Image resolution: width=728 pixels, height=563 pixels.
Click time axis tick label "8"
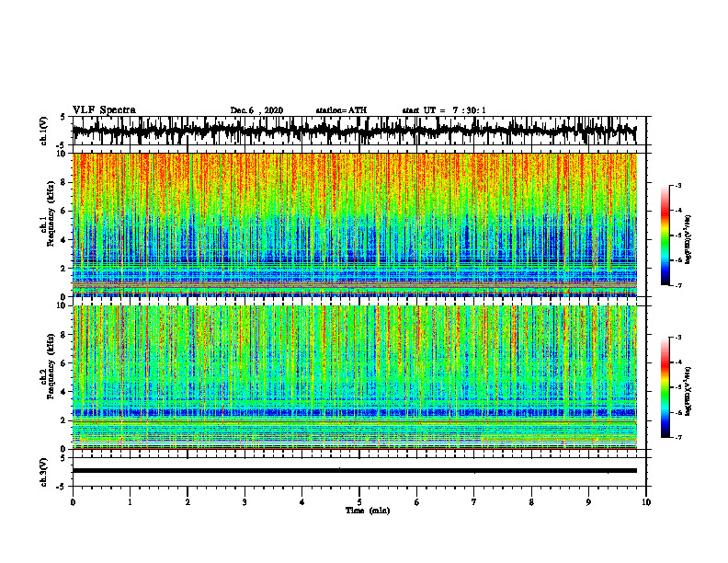[531, 502]
